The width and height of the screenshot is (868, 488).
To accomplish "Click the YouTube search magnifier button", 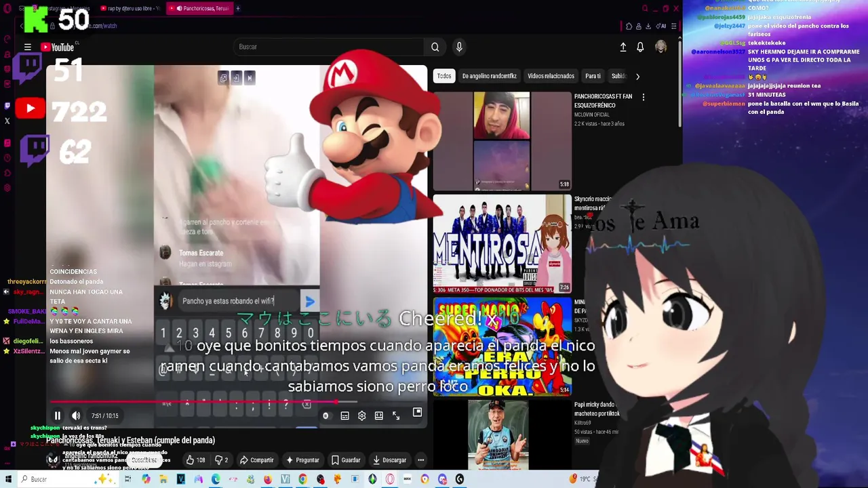I will [435, 47].
